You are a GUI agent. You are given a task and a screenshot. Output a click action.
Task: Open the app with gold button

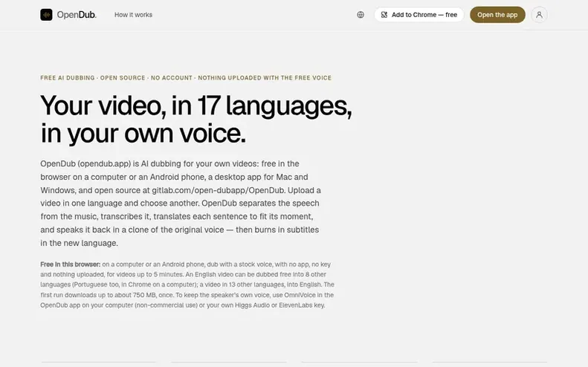coord(497,15)
